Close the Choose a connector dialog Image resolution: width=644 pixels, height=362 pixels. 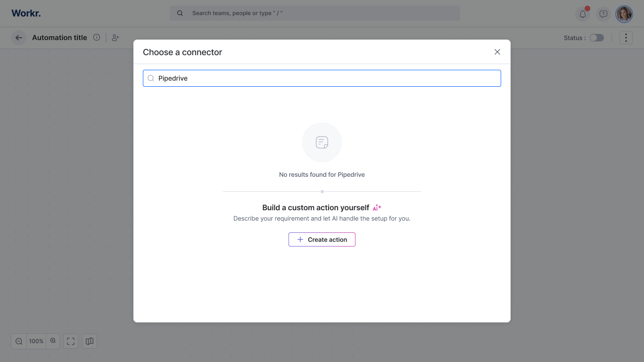pos(497,52)
